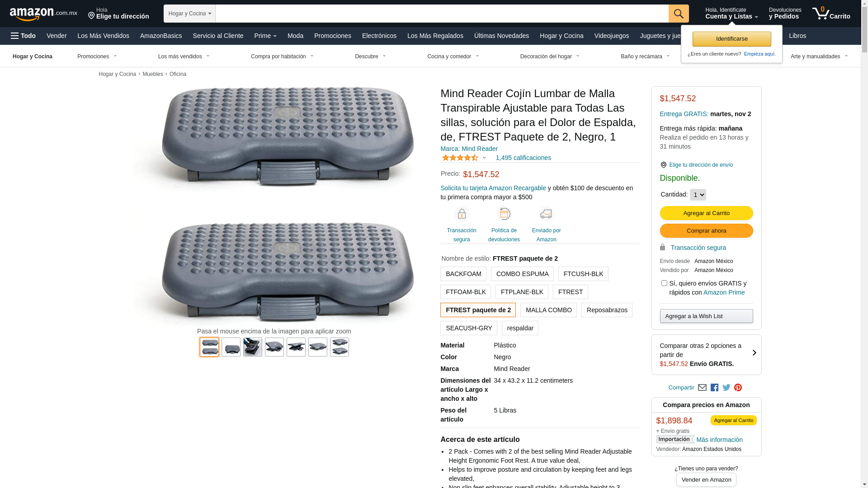Share product on Twitter icon

[x=726, y=388]
